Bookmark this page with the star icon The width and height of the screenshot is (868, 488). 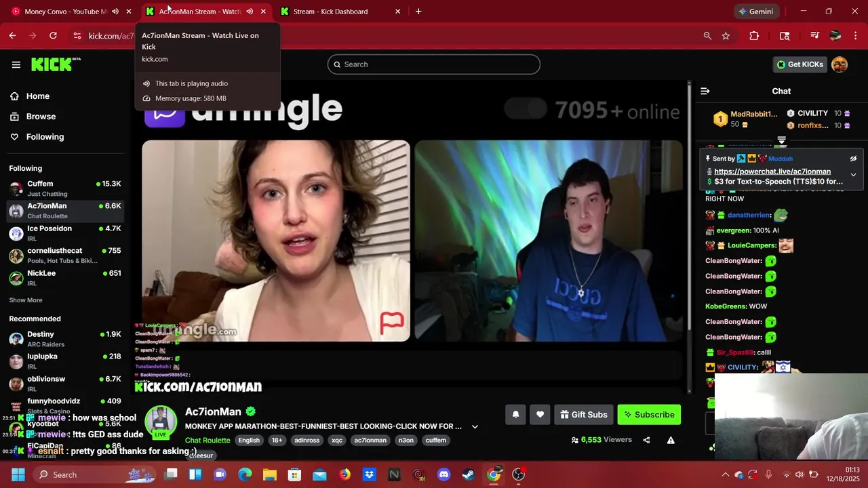pyautogui.click(x=726, y=36)
